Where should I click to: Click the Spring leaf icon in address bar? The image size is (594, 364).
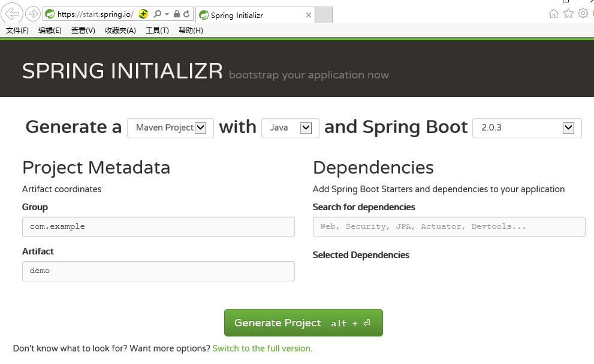click(50, 14)
